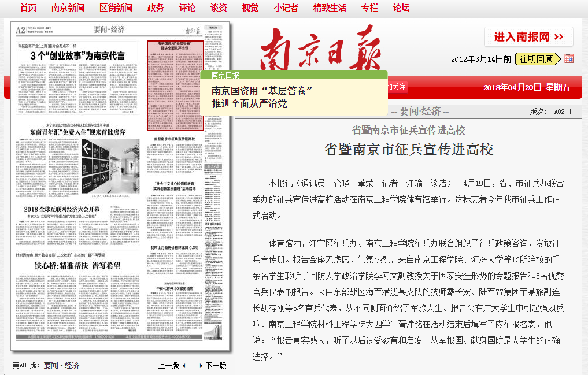588x375 pixels.
Task: Select the 南京新闻 menu item
Action: point(68,8)
